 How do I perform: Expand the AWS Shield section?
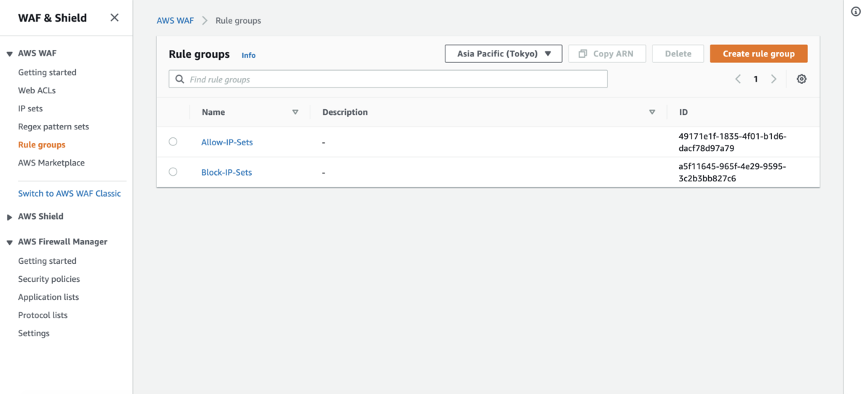10,217
